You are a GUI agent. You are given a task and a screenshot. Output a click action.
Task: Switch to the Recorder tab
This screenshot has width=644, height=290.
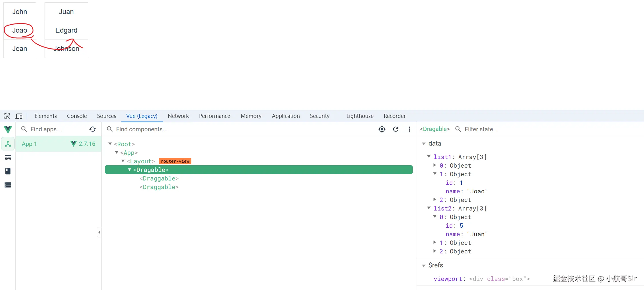coord(395,116)
